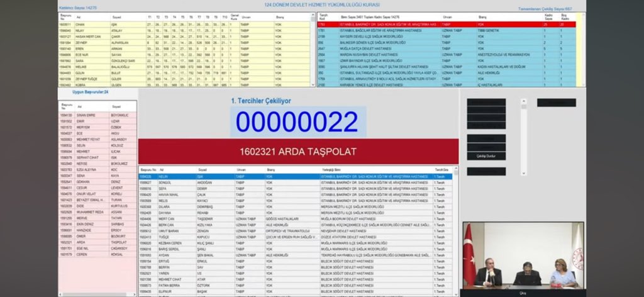Select DİLARA DEMİRBAŞ in the results table
644x297 pixels.
point(296,207)
